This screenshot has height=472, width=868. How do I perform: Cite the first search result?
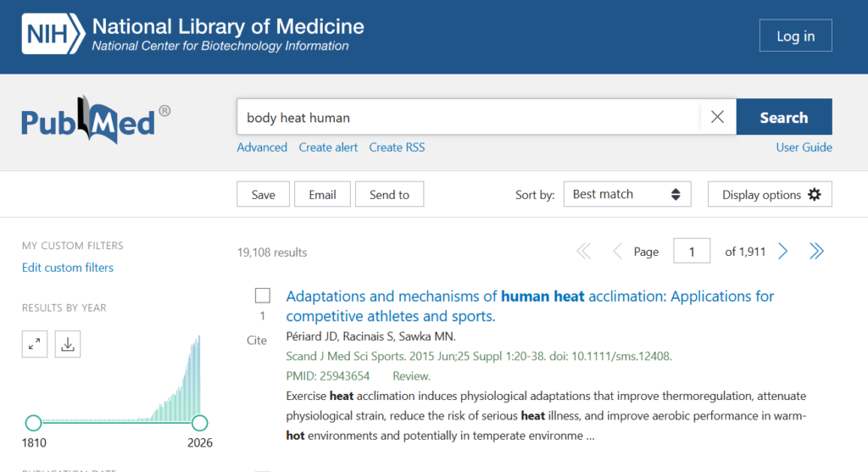[256, 341]
